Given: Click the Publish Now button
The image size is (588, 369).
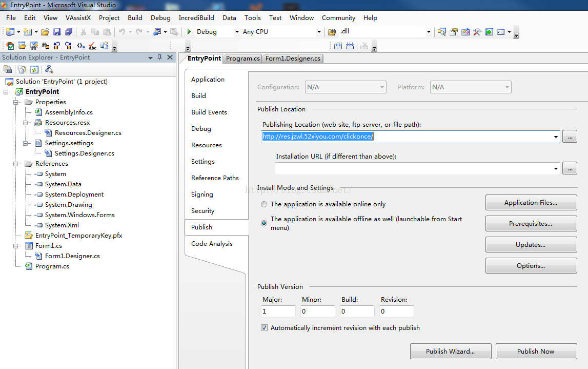Looking at the screenshot, I should [x=536, y=352].
